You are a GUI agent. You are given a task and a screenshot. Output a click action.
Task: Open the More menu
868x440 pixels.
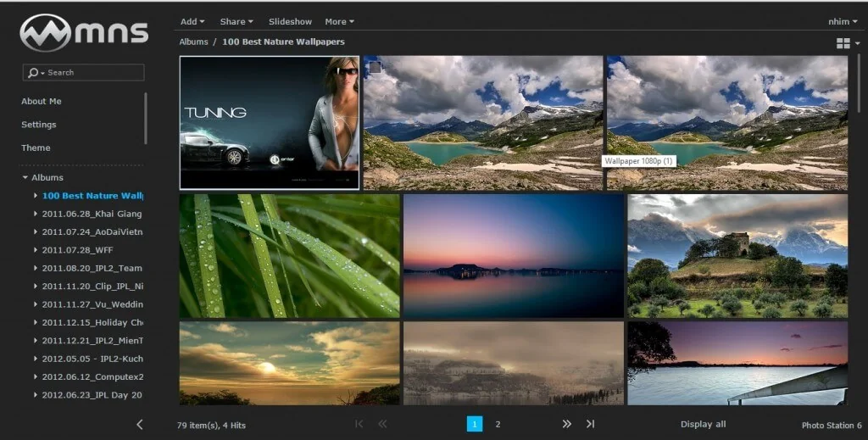click(x=339, y=21)
